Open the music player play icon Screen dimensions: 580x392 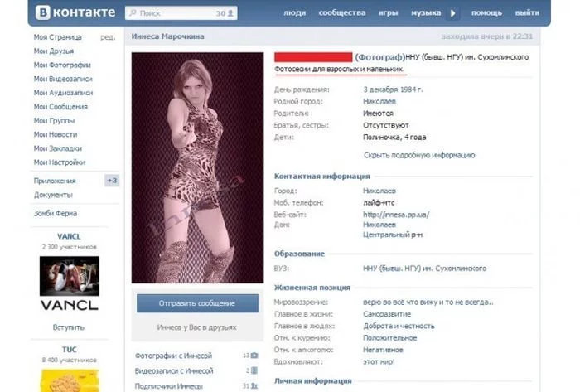[453, 13]
